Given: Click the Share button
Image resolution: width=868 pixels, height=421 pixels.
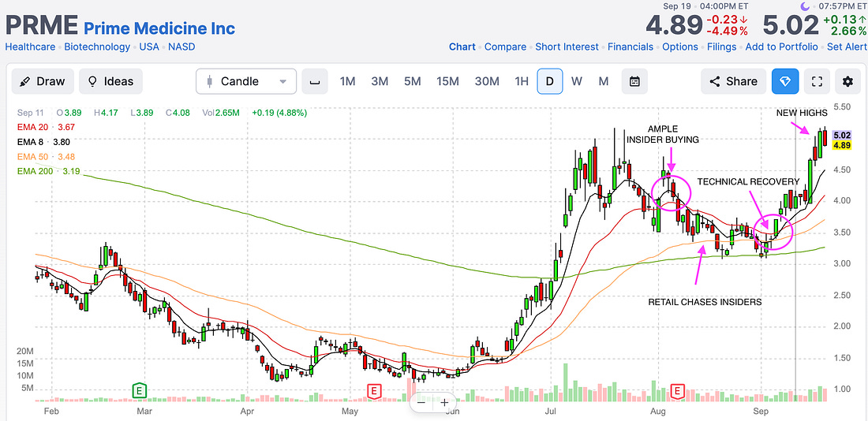Looking at the screenshot, I should (x=734, y=81).
